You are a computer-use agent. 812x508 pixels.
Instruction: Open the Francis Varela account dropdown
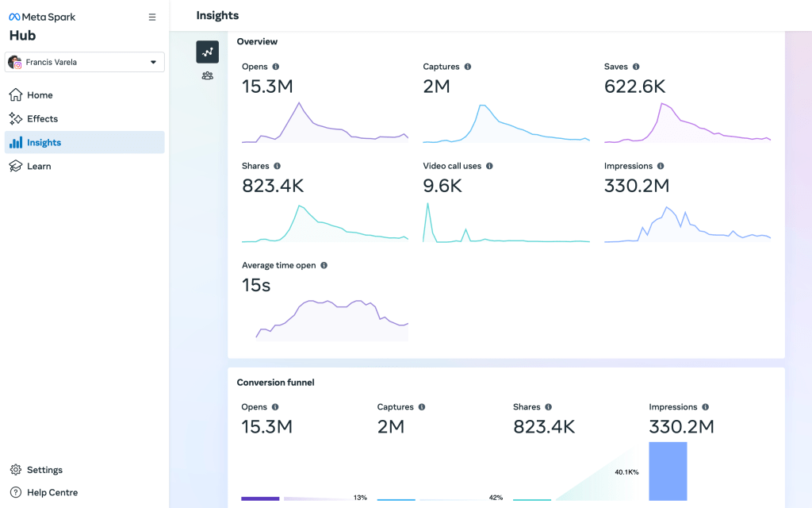coord(153,62)
